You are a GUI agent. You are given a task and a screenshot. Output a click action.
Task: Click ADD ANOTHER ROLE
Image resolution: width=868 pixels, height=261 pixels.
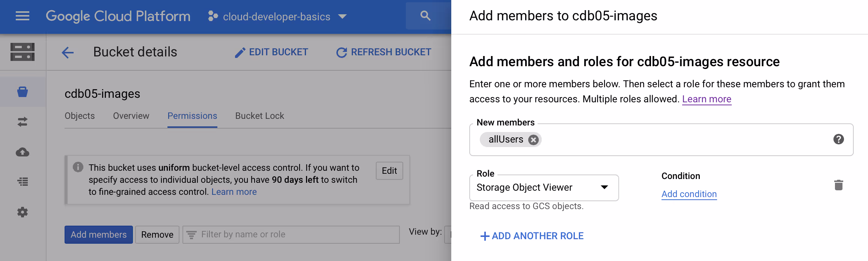coord(532,236)
